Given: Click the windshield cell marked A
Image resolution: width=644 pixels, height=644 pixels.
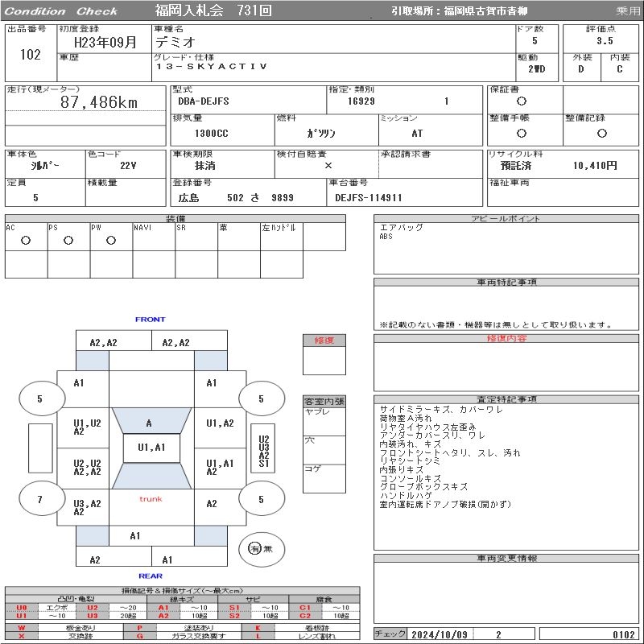Looking at the screenshot, I should pos(151,420).
